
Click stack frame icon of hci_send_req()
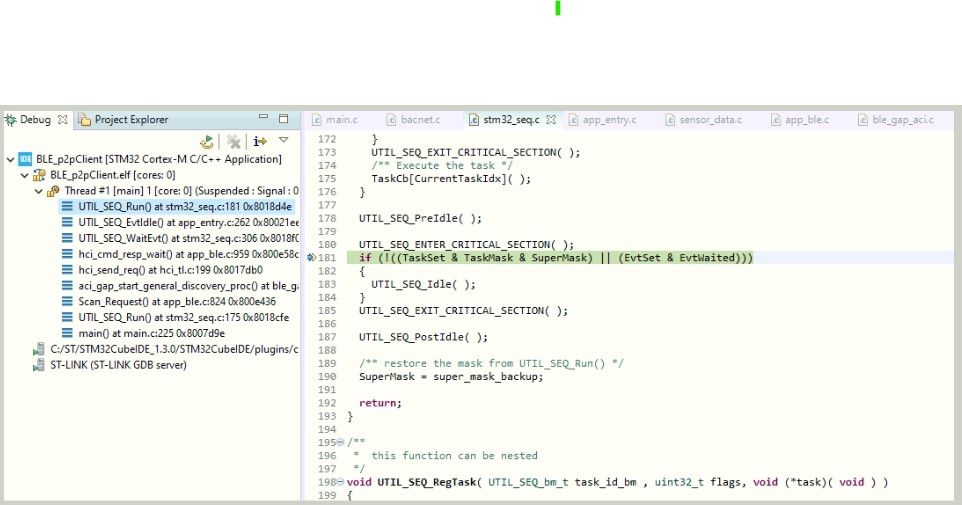[67, 270]
